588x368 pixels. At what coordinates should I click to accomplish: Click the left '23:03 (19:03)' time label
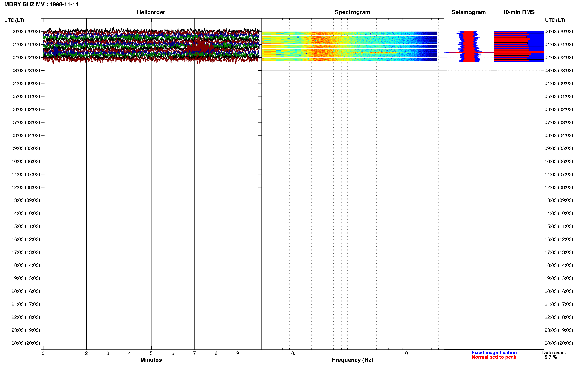click(26, 330)
